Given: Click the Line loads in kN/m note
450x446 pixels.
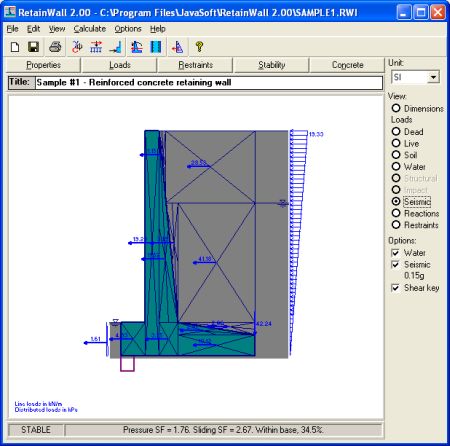Looking at the screenshot, I should 38,404.
